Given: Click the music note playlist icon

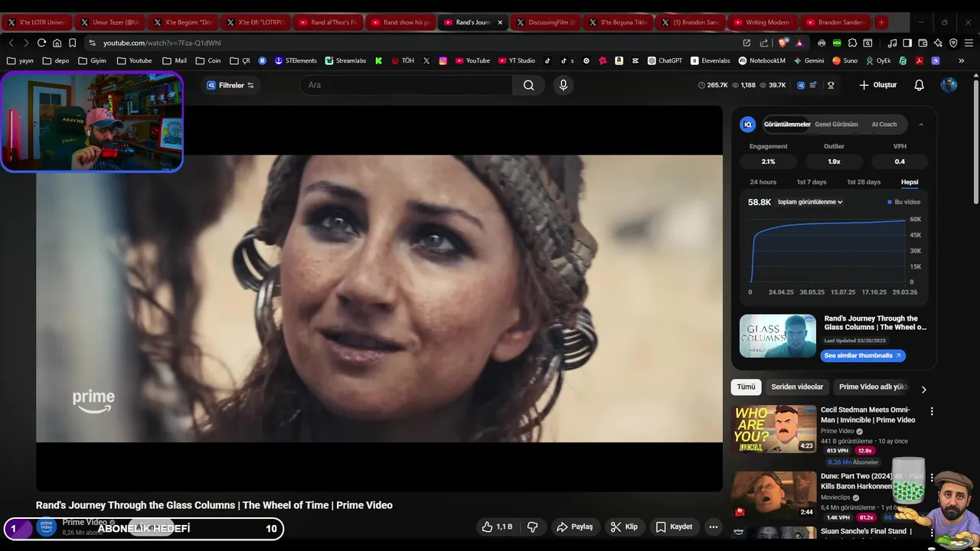Looking at the screenshot, I should 892,43.
